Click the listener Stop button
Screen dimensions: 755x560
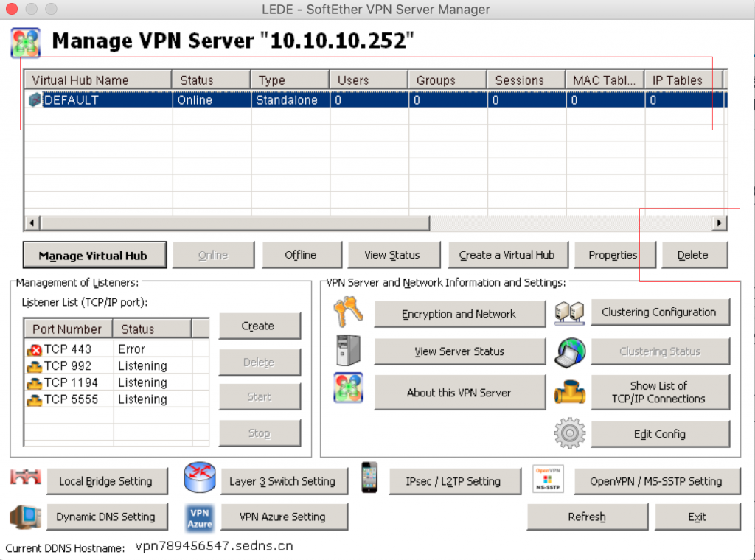[260, 433]
